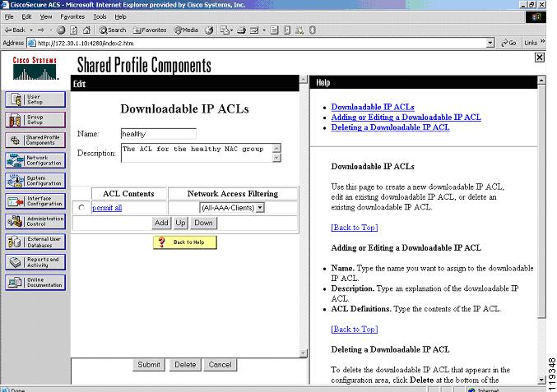Viewport: 557px width, 392px height.
Task: Select the radio button for permit all
Action: [81, 208]
